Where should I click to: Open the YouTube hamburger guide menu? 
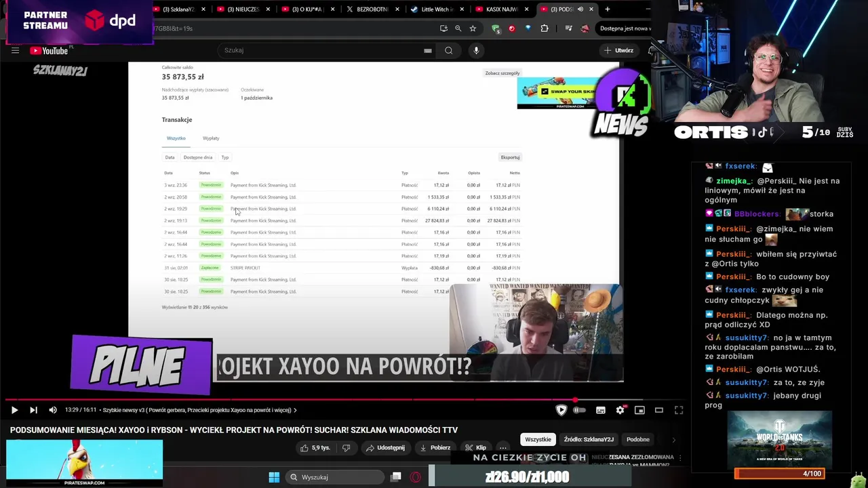pos(15,50)
